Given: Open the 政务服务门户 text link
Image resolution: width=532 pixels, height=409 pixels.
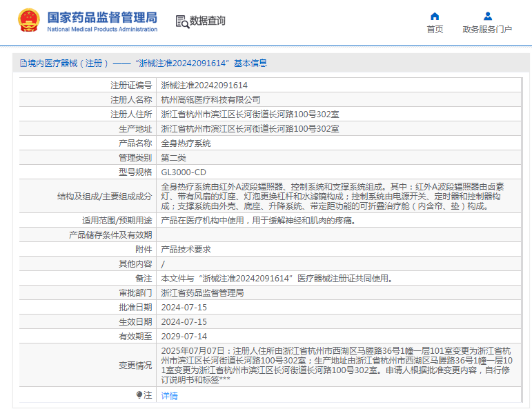Looking at the screenshot, I should (487, 30).
